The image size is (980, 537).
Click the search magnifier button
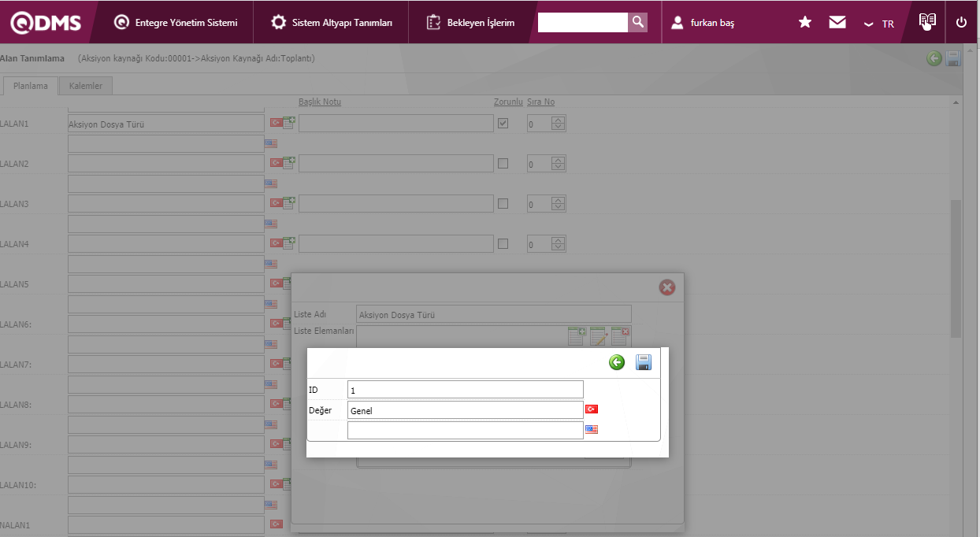637,22
